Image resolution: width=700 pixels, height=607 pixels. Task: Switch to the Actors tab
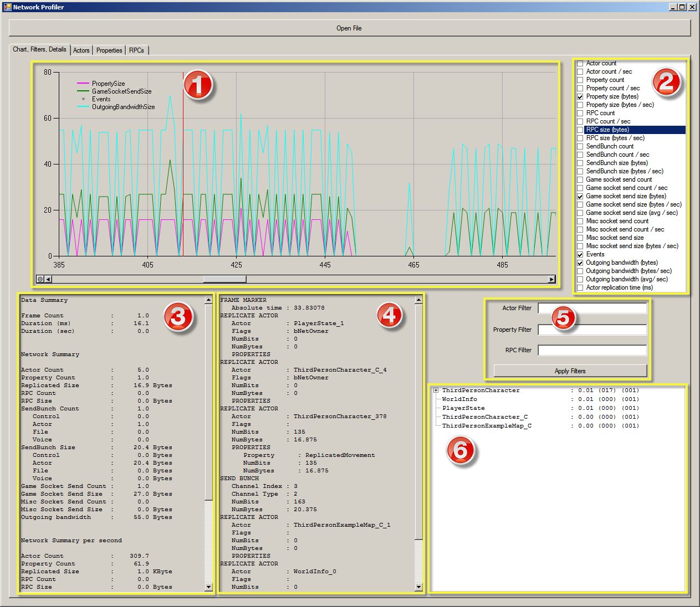pyautogui.click(x=81, y=50)
